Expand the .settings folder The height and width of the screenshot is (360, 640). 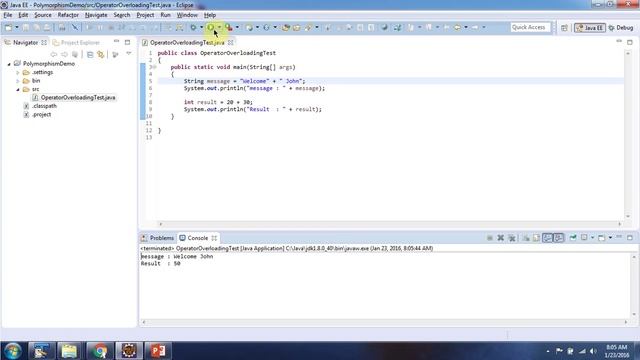pyautogui.click(x=18, y=73)
